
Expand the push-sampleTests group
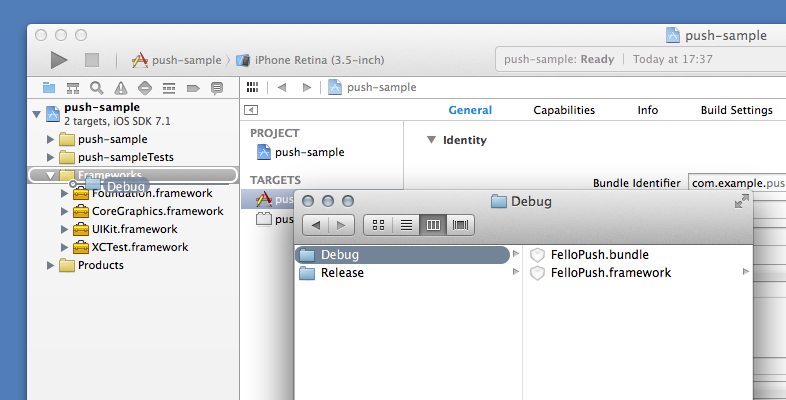[51, 157]
